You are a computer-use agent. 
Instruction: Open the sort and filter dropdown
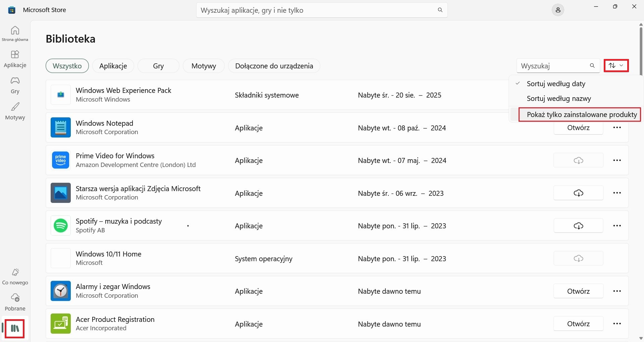click(x=616, y=66)
